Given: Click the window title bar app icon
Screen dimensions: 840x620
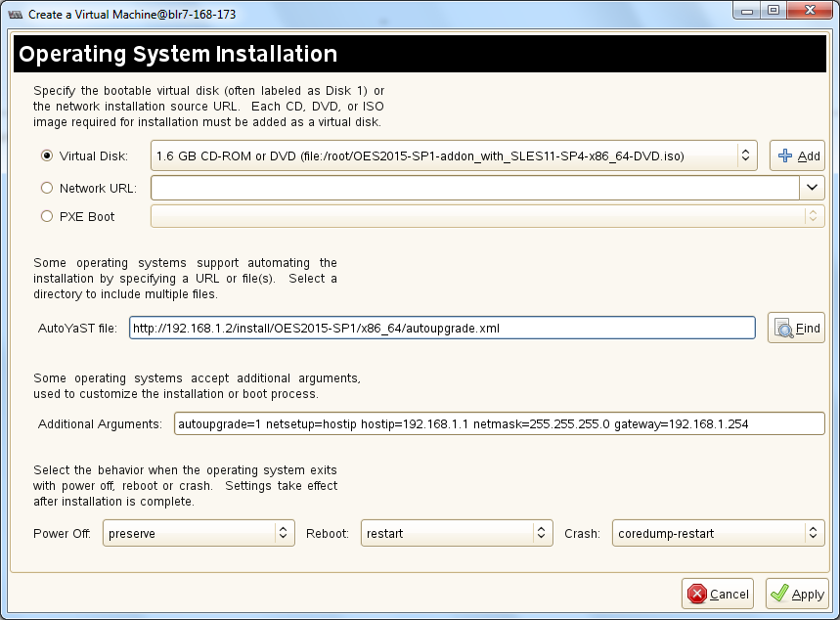Looking at the screenshot, I should [15, 15].
